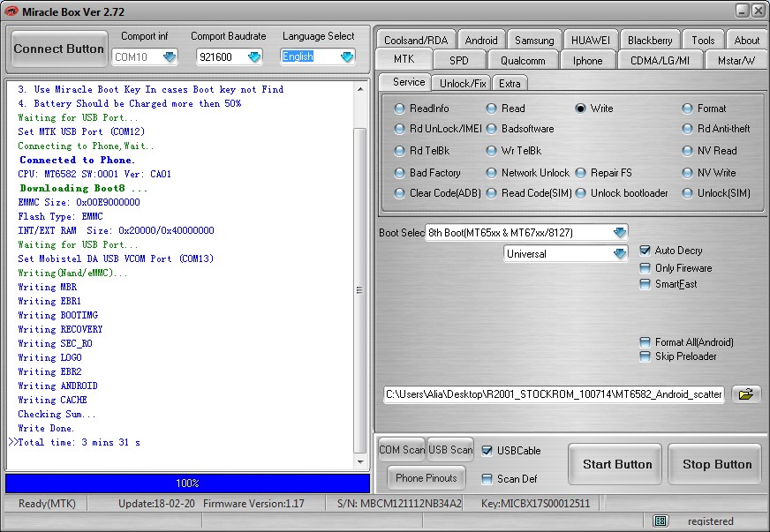Viewport: 770px width, 532px height.
Task: Click the 100% progress bar
Action: pos(187,483)
